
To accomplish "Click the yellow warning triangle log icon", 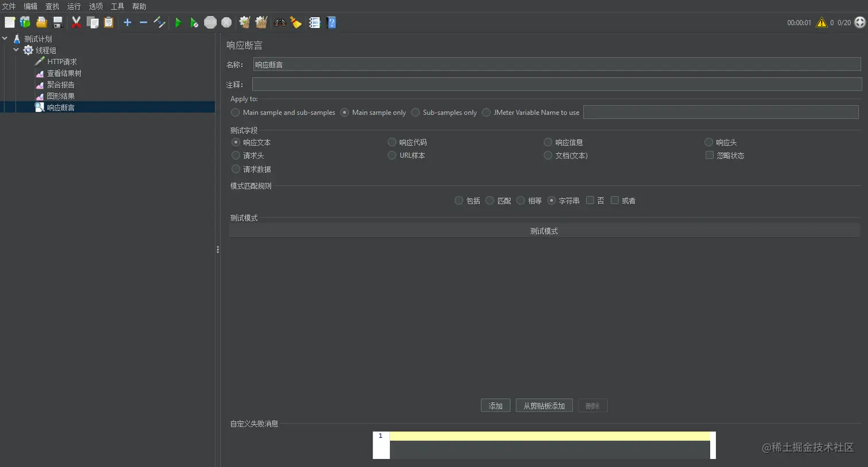I will tap(821, 22).
